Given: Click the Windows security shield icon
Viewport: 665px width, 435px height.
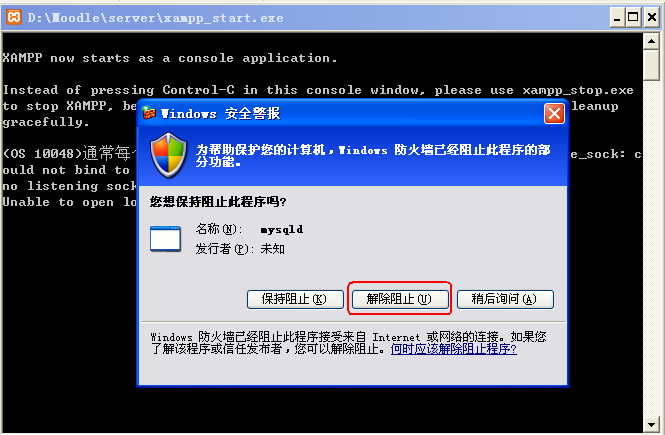Looking at the screenshot, I should tap(169, 155).
